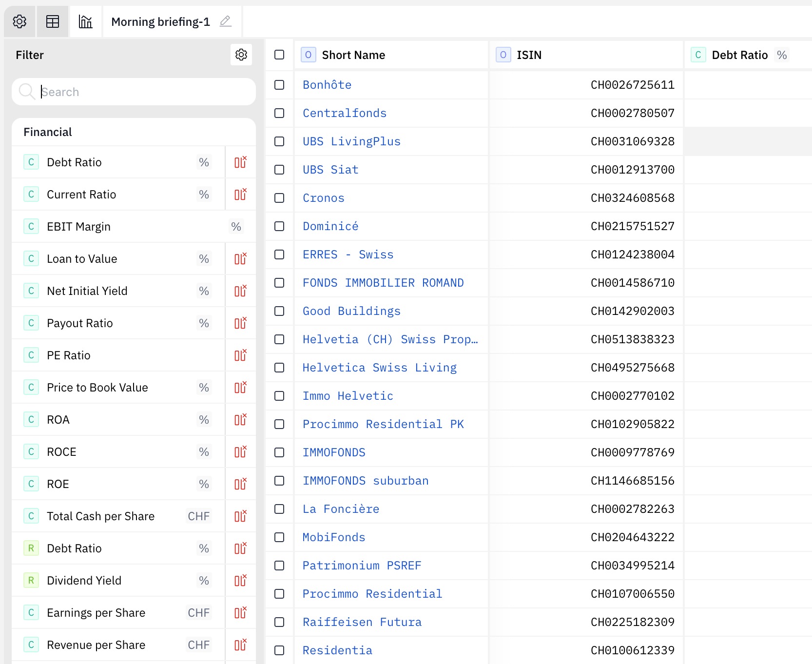Click the red column icon for Total Cash per Share
This screenshot has width=812, height=664.
(x=240, y=516)
